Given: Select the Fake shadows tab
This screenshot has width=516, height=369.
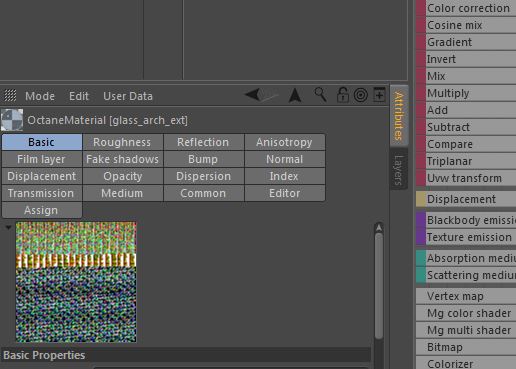Looking at the screenshot, I should click(122, 159).
